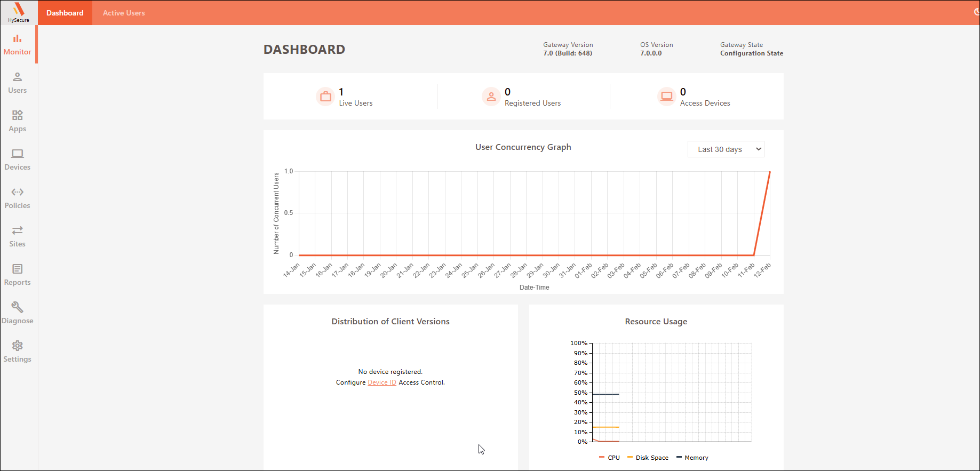The width and height of the screenshot is (980, 471).
Task: Open the Devices sidebar section
Action: [x=18, y=159]
